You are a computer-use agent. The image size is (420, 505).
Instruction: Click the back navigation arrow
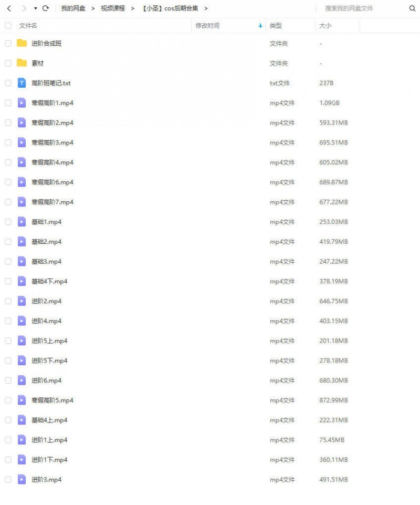tap(9, 8)
